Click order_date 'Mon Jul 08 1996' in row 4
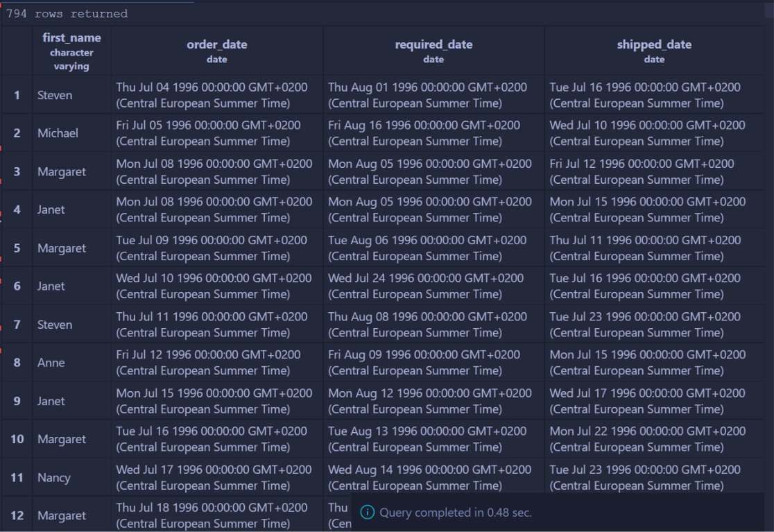Viewport: 774px width, 532px height. point(216,209)
